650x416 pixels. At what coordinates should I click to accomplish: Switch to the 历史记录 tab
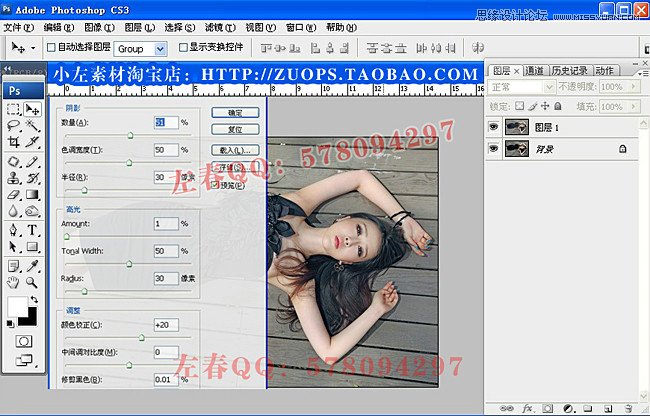[569, 70]
